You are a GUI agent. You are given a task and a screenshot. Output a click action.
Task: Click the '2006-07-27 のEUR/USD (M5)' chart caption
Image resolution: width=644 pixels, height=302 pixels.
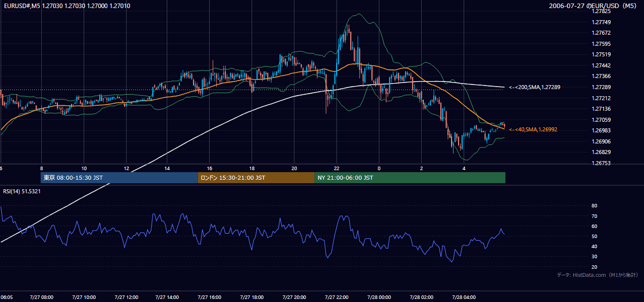(x=594, y=6)
